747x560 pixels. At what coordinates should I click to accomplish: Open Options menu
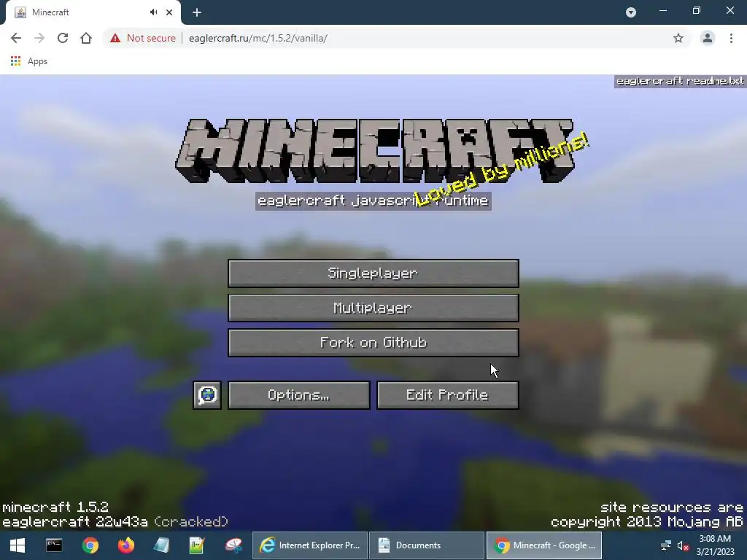point(298,395)
